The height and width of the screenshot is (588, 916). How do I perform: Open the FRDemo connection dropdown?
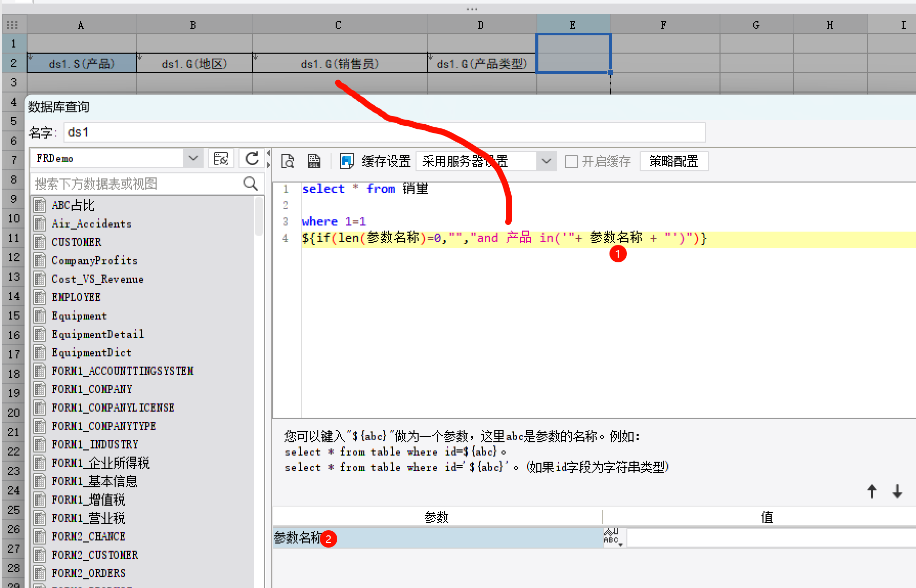tap(193, 159)
